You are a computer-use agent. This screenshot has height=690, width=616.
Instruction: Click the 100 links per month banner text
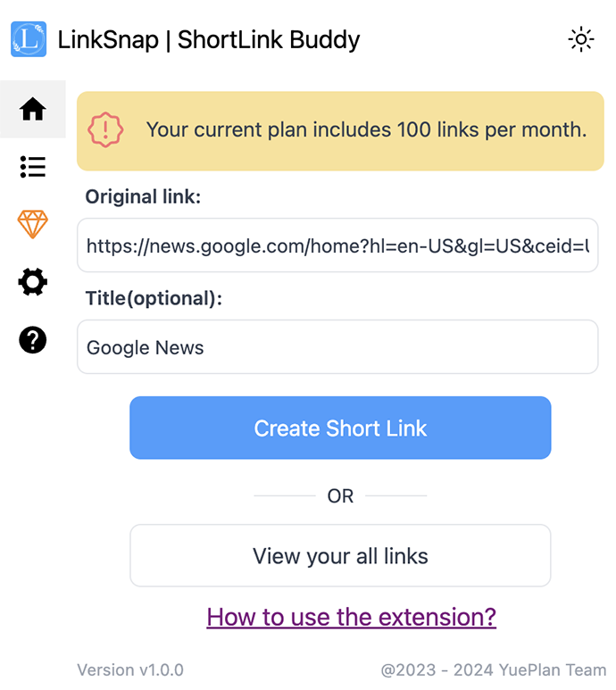(366, 130)
